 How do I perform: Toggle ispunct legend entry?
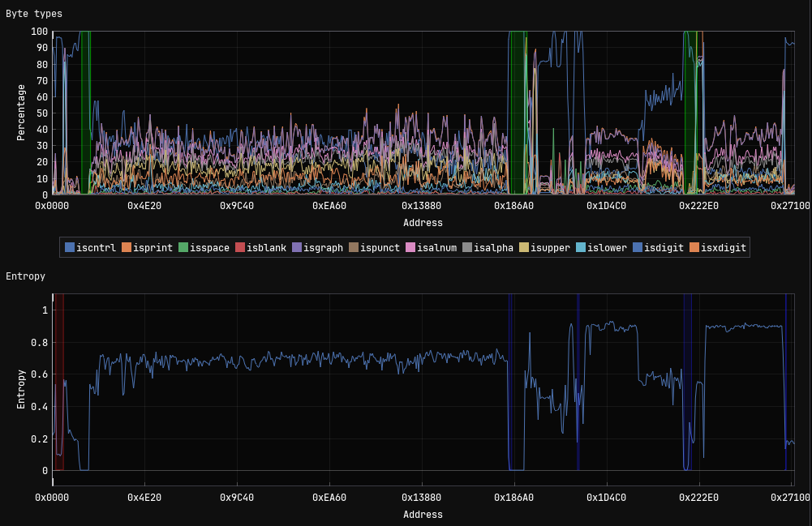[x=374, y=248]
